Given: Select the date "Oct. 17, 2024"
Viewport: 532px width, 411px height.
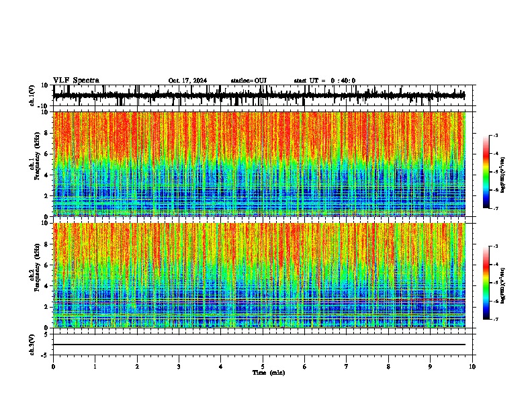Looking at the screenshot, I should click(187, 81).
